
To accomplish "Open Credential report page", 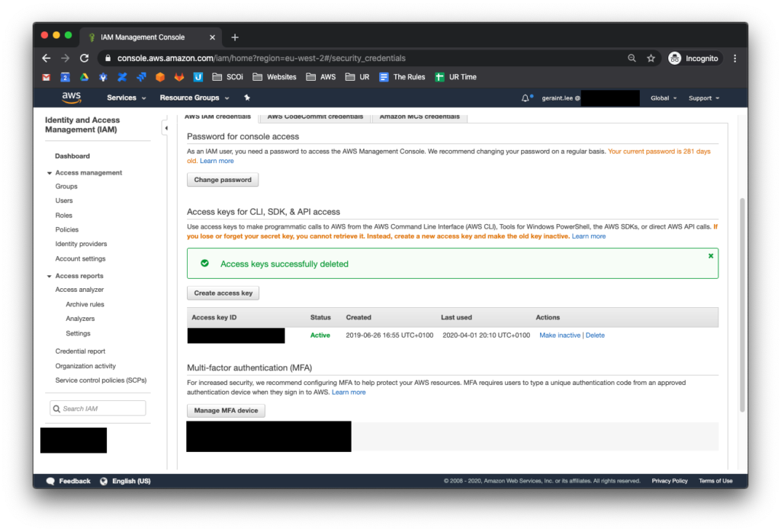I will coord(80,351).
